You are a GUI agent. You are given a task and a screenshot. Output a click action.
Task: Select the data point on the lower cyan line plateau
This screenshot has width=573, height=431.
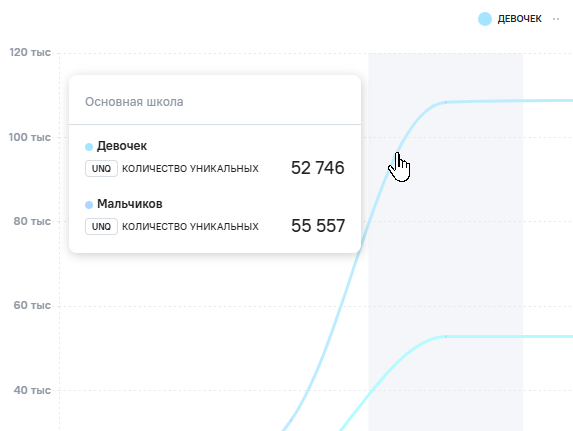tap(445, 336)
